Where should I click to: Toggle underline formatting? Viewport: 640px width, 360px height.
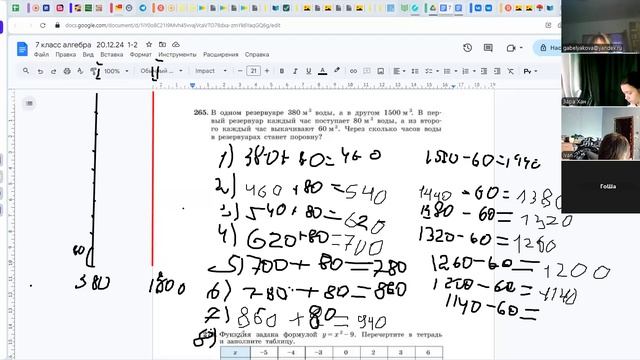pos(309,71)
